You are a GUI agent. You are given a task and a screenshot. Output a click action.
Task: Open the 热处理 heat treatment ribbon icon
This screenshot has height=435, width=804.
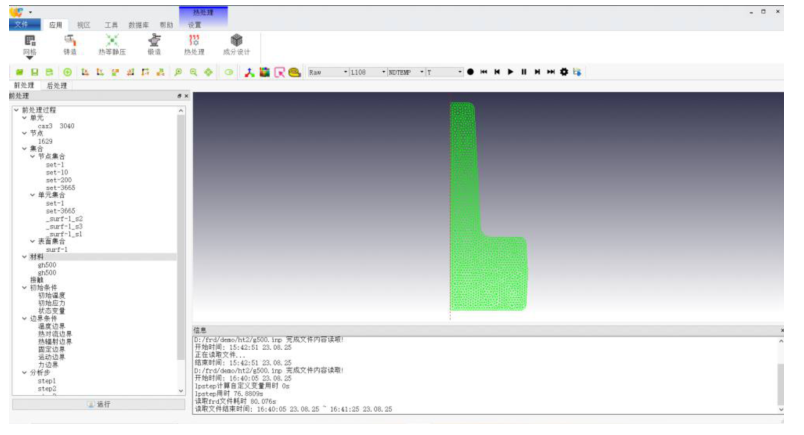click(194, 45)
